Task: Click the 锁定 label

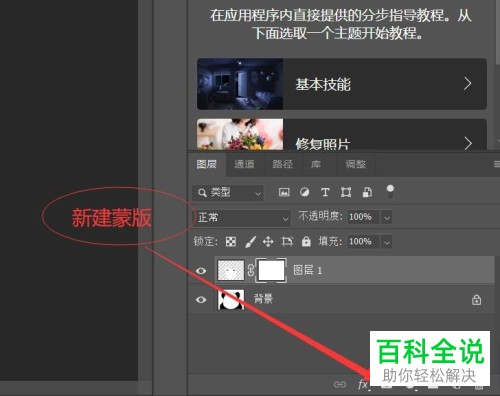Action: pos(205,241)
